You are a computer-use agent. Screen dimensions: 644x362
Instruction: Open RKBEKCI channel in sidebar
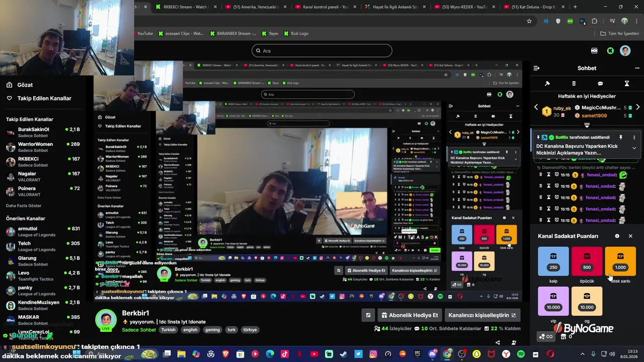43,162
